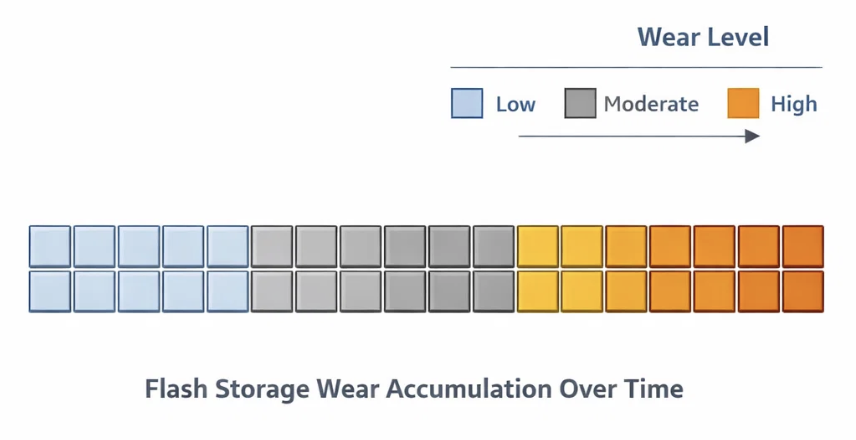Select the first yellow block in top row

(538, 246)
